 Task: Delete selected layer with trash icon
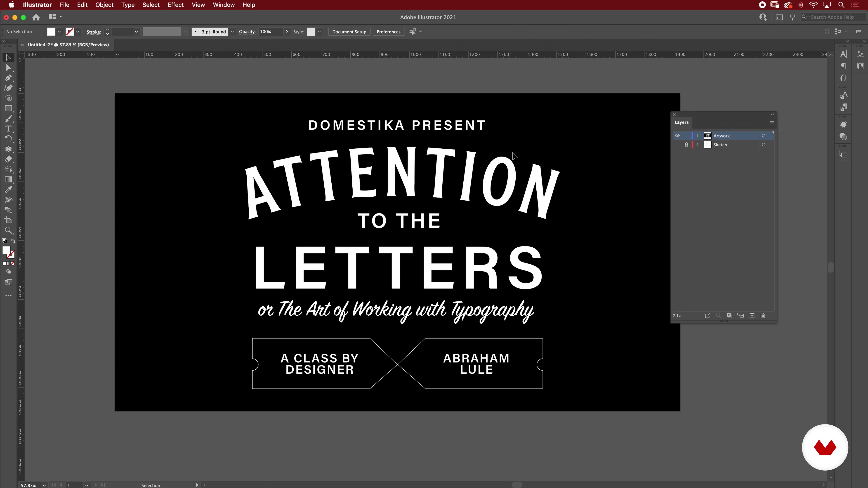[762, 316]
